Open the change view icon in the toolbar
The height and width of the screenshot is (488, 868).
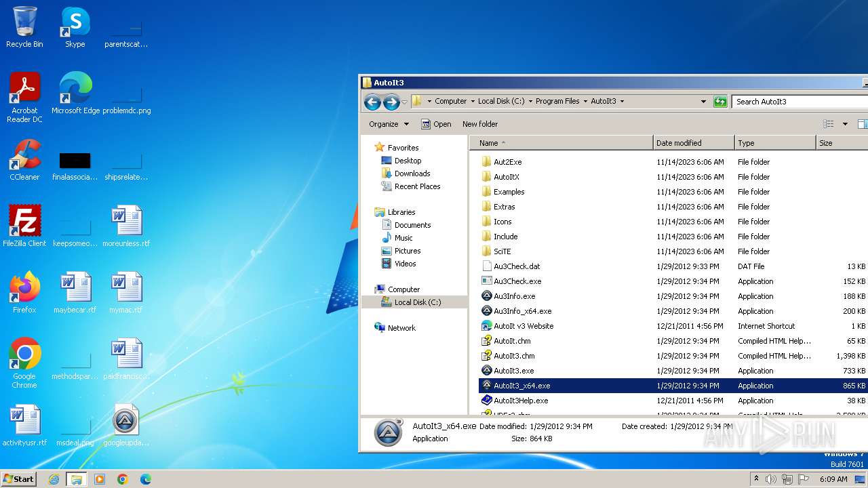pyautogui.click(x=828, y=124)
